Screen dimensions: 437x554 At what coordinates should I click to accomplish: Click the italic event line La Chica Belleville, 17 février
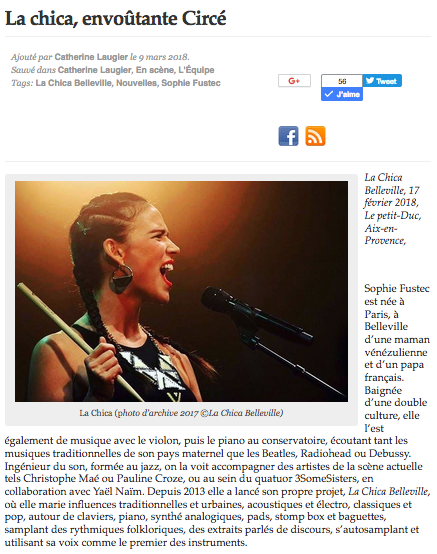[x=392, y=208]
